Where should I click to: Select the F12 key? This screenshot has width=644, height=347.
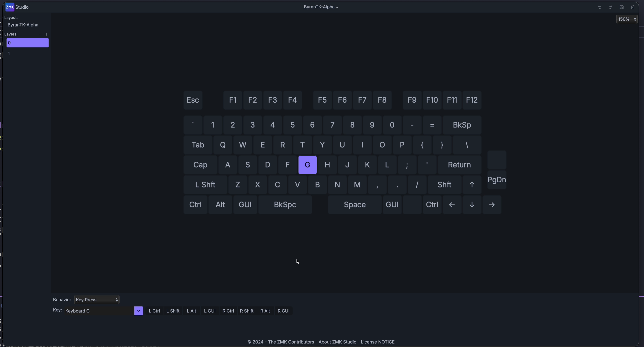[x=472, y=100]
